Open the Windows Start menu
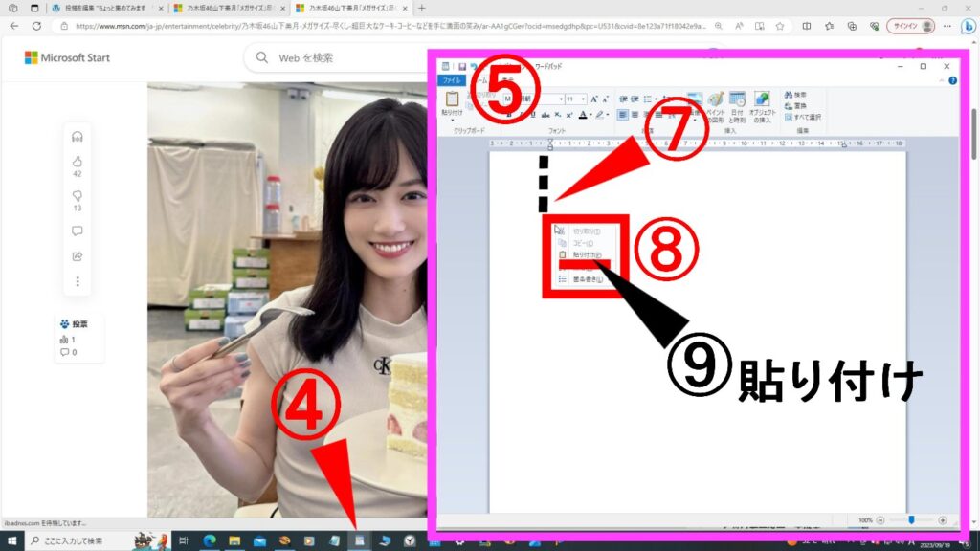The height and width of the screenshot is (551, 980). coord(11,541)
